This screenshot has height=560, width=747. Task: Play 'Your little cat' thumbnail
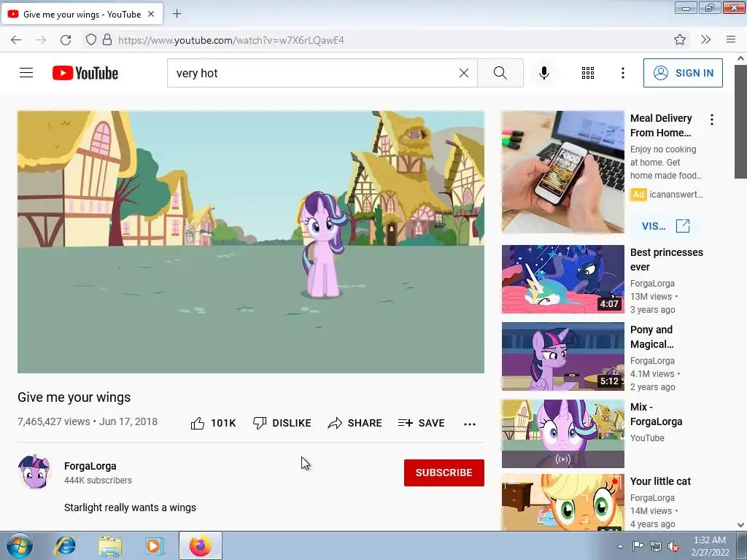562,502
